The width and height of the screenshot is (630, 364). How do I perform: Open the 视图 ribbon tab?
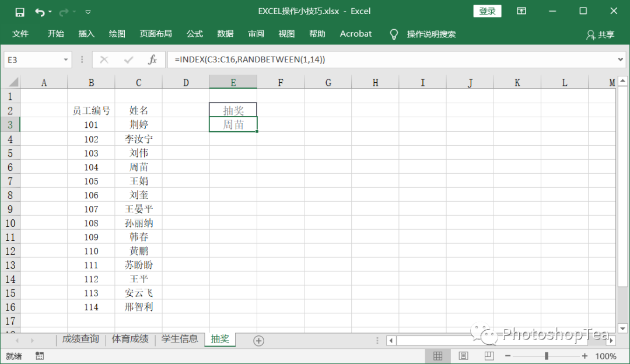tap(286, 34)
